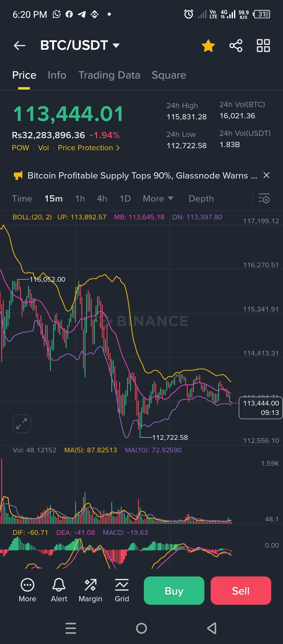Screen dimensions: 283x644
Task: Tap the battery indicator in status bar
Action: (x=262, y=14)
